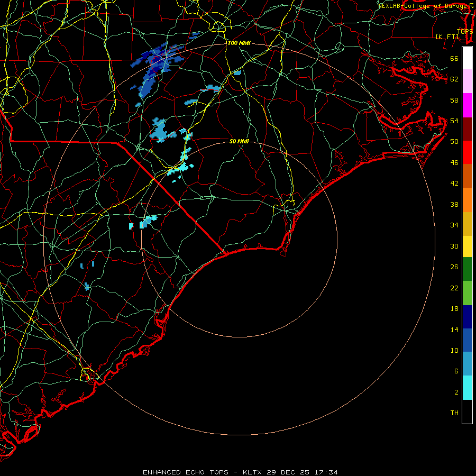This screenshot has width=476, height=476.
Task: Click the light green swatch between 22 and 18
Action: [467, 293]
